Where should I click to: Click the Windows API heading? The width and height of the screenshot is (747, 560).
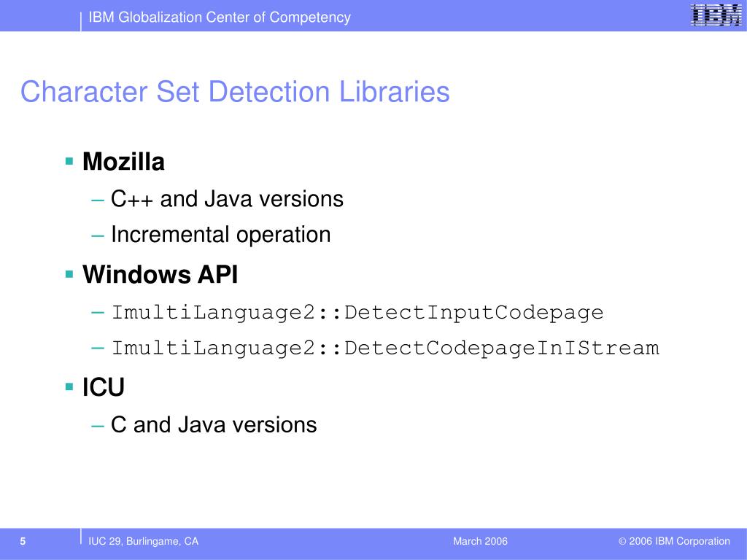click(x=160, y=274)
